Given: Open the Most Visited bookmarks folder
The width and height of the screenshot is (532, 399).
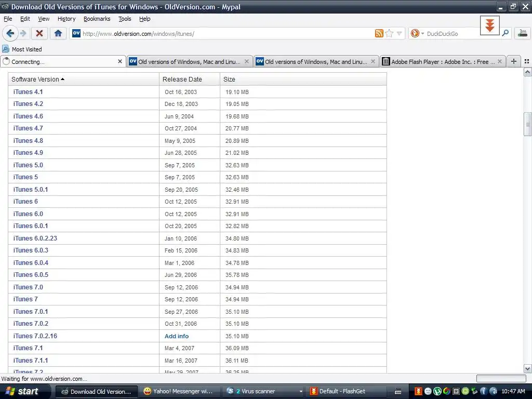Looking at the screenshot, I should point(22,49).
